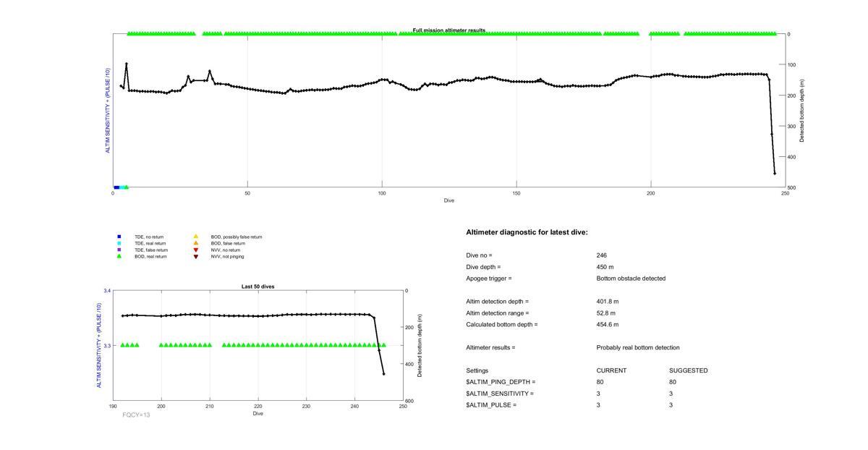Click 'ALTIM SENSITIVITY + (PULSE /10)' label on full mission plot
The width and height of the screenshot is (868, 450).
coord(109,111)
